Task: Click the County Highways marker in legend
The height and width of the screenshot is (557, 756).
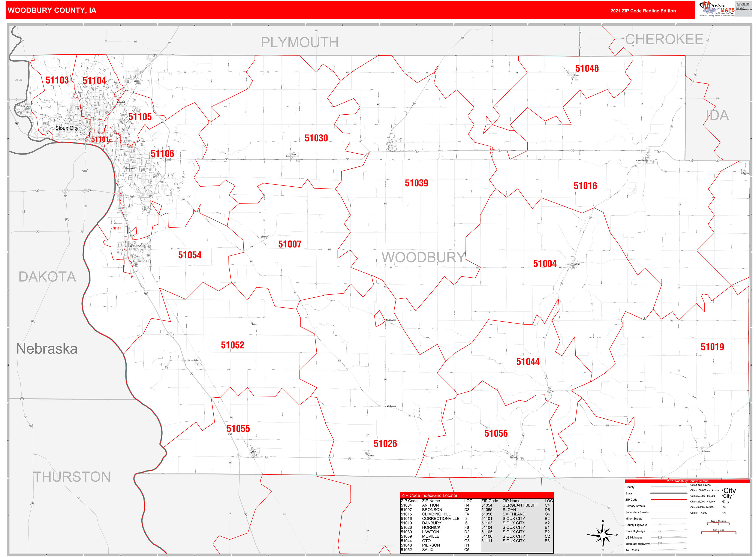Action: tap(660, 525)
